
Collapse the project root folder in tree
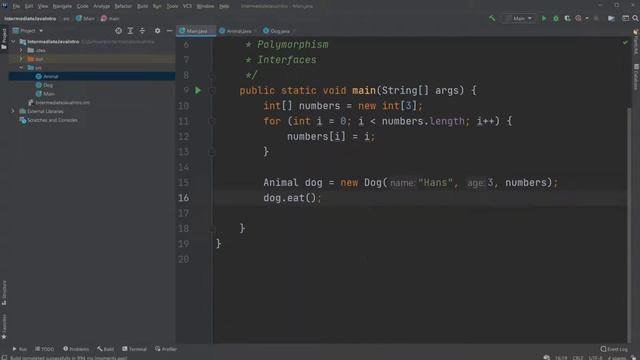click(x=13, y=42)
